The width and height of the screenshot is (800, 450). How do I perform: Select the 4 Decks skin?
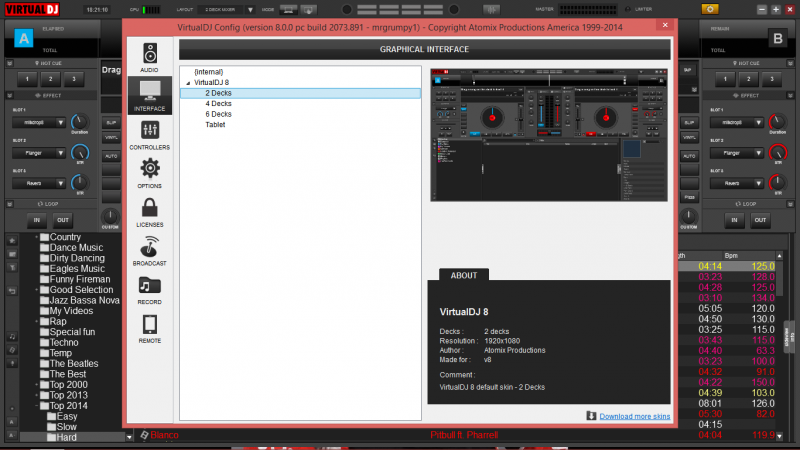click(218, 104)
